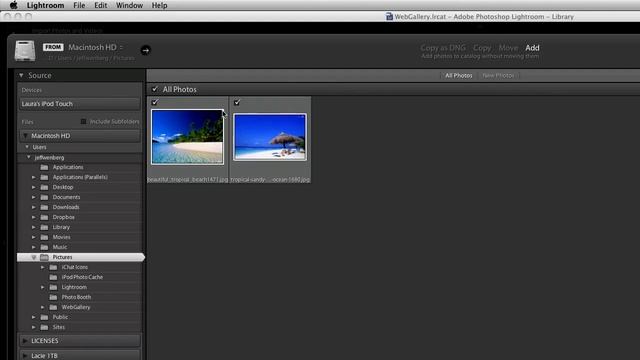Click the iPod Photo Cache folder icon
Image resolution: width=640 pixels, height=360 pixels.
(x=53, y=277)
